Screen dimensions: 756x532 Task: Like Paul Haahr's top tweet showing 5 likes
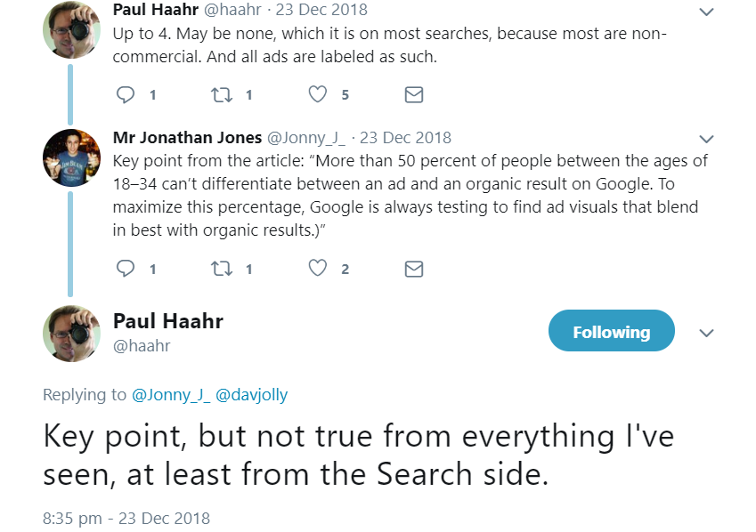point(316,94)
